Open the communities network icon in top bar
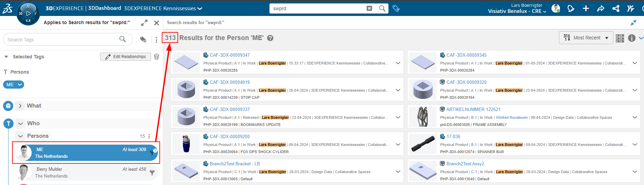The image size is (644, 185). 616,8
